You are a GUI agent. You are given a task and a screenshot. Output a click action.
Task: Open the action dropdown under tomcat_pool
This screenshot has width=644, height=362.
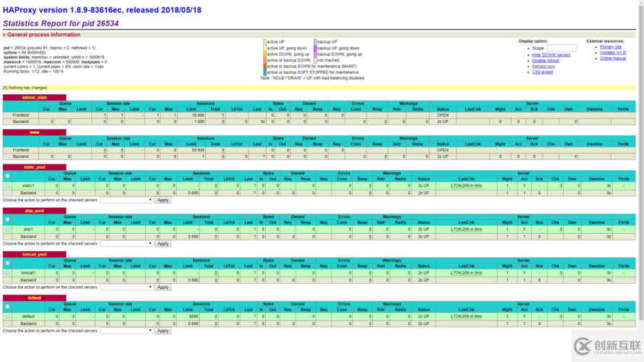tap(126, 287)
